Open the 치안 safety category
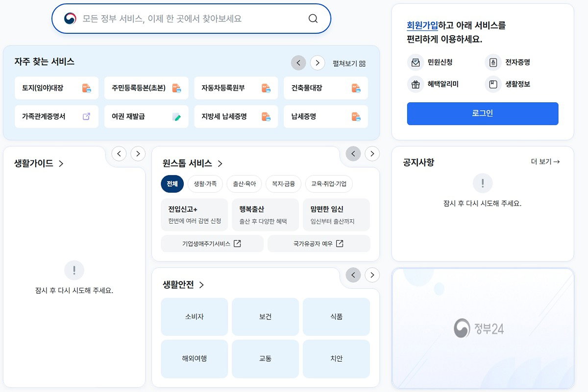588x392 pixels. 336,359
